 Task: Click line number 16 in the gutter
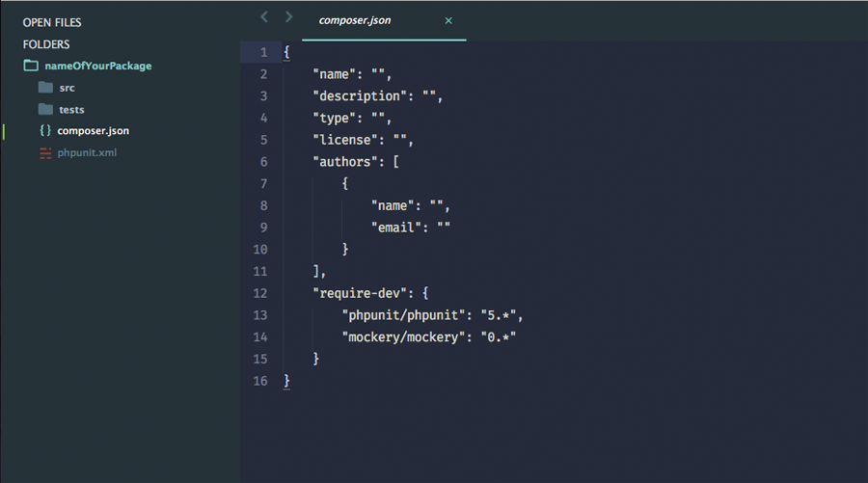(x=260, y=381)
